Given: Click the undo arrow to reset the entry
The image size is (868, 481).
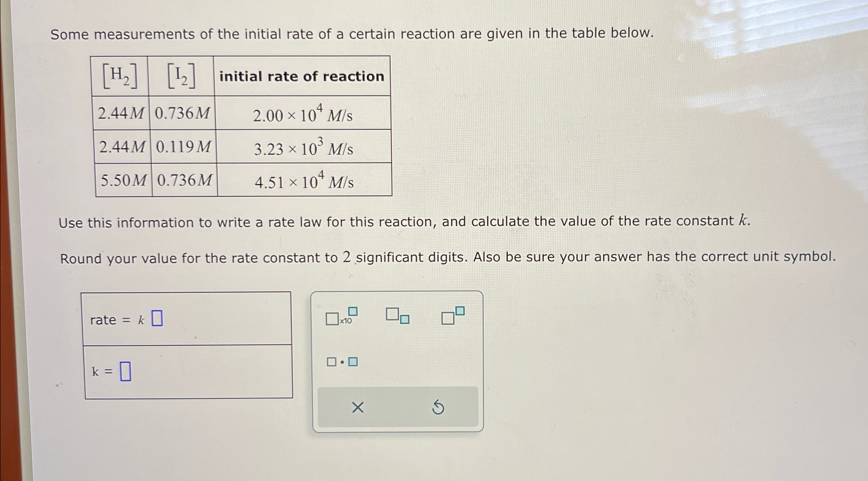Looking at the screenshot, I should coord(439,408).
